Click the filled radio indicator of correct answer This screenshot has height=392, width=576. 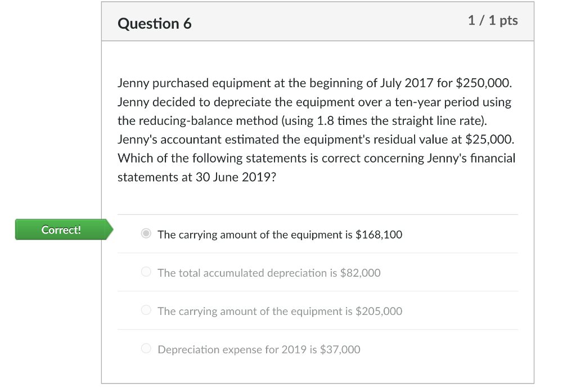[146, 233]
